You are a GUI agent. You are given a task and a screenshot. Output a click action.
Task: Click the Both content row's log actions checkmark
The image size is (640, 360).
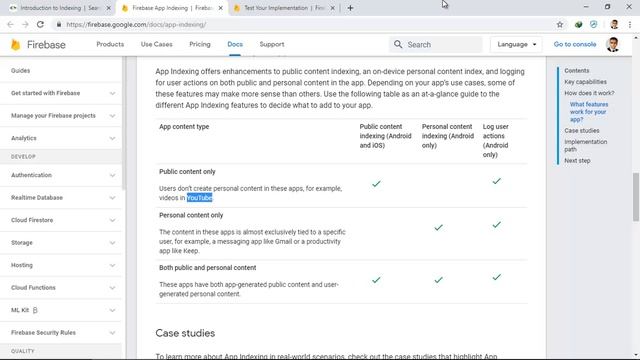tap(496, 277)
